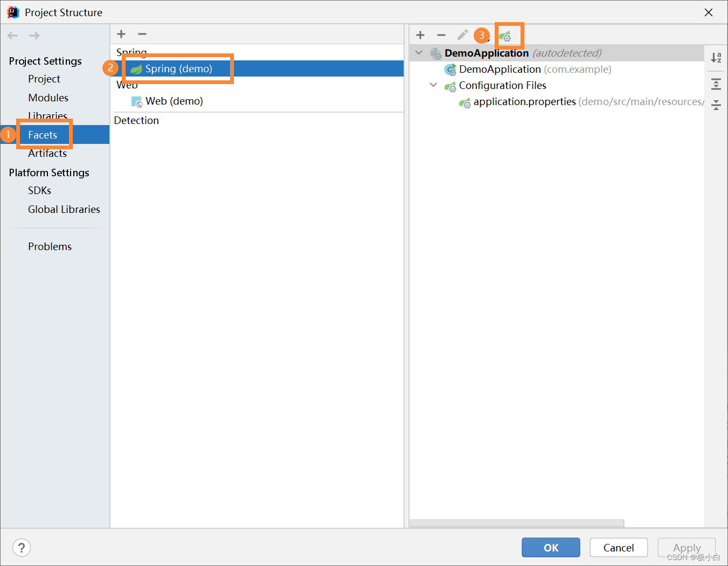
Task: Click the Apply button
Action: click(x=687, y=547)
